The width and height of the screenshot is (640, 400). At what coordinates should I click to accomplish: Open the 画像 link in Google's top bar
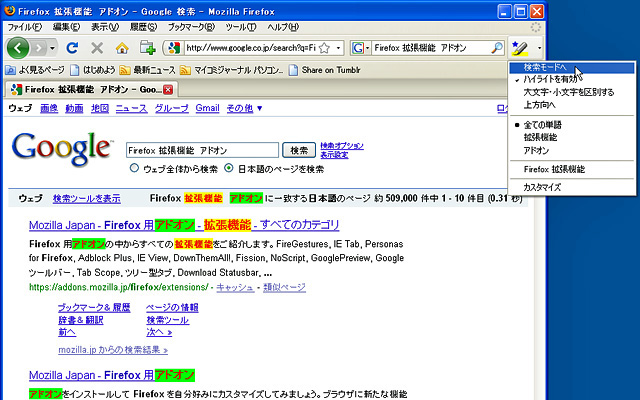pos(49,108)
